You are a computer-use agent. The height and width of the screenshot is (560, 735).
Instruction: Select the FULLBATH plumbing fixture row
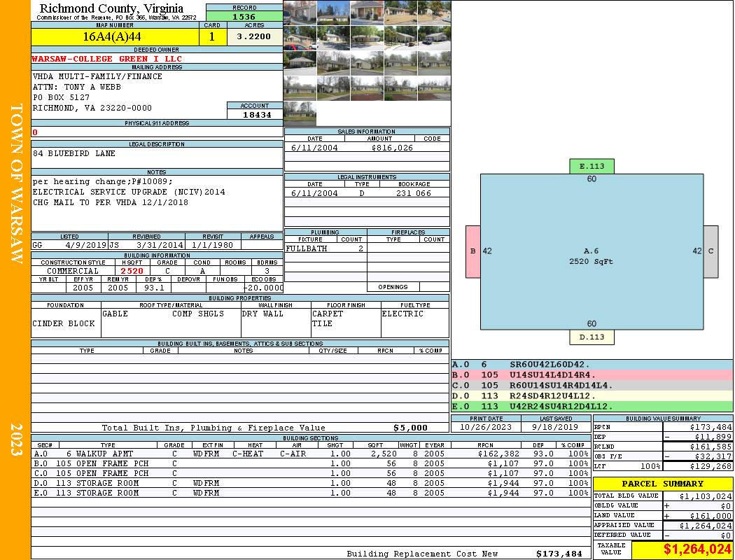click(325, 248)
